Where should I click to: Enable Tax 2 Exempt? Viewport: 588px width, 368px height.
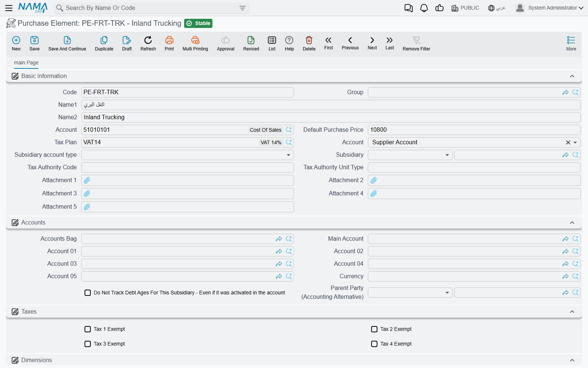coord(374,329)
